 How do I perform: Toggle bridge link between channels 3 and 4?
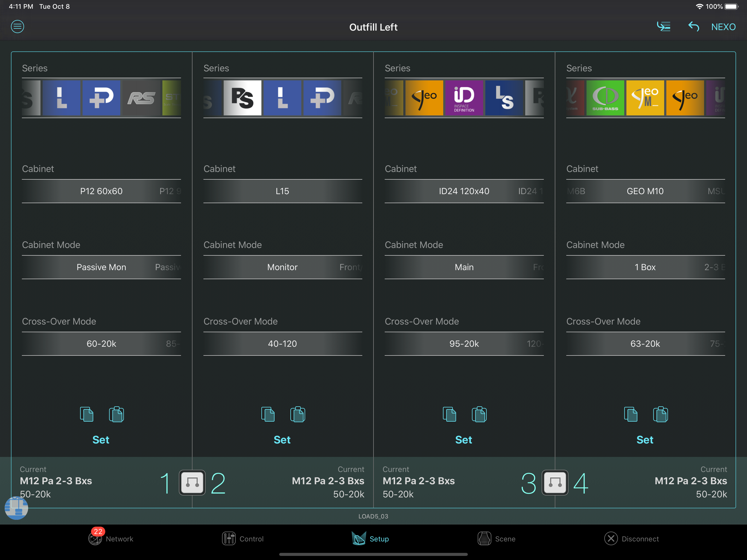[x=555, y=482]
